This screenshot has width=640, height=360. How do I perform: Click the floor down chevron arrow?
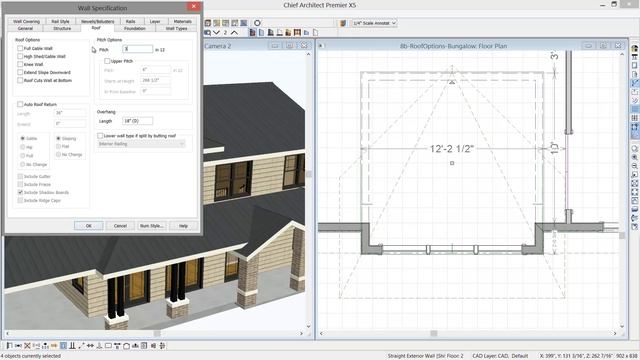(216, 33)
